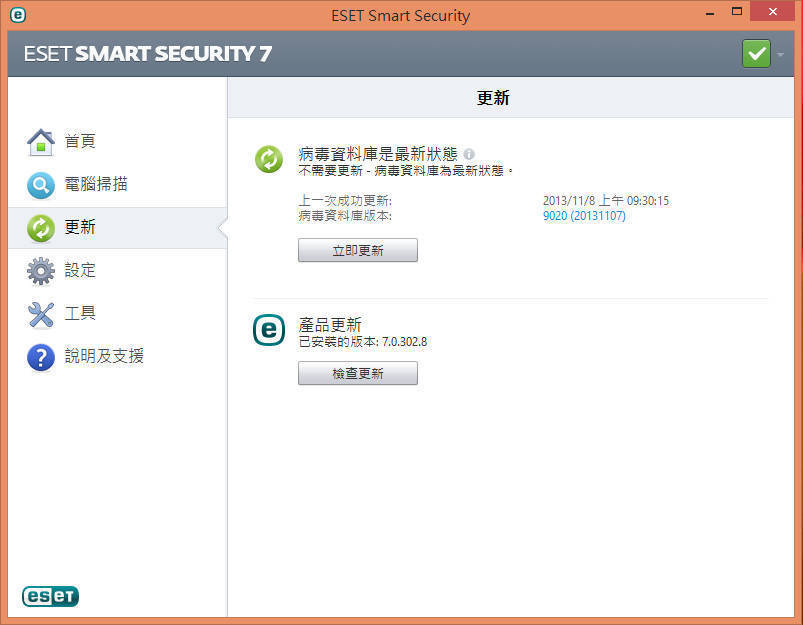
Task: Click the house icon for 首頁
Action: tap(40, 142)
